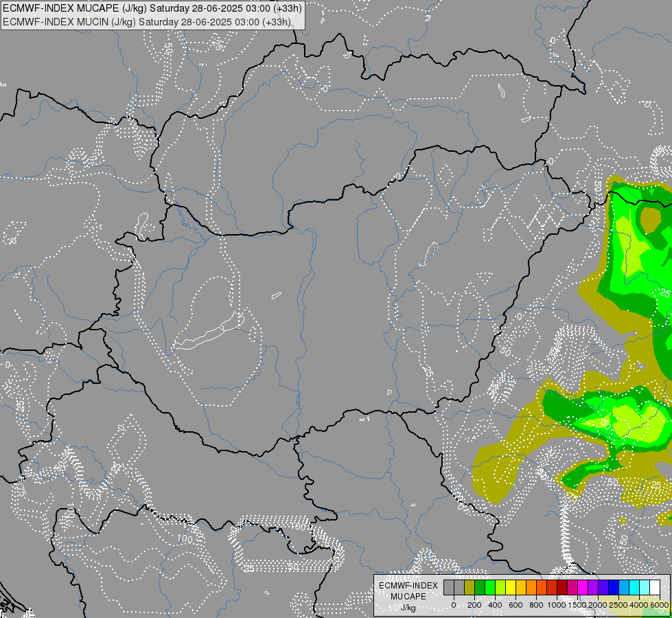Click the orange swatch left of 800
This screenshot has height=618, width=672.
tap(531, 588)
